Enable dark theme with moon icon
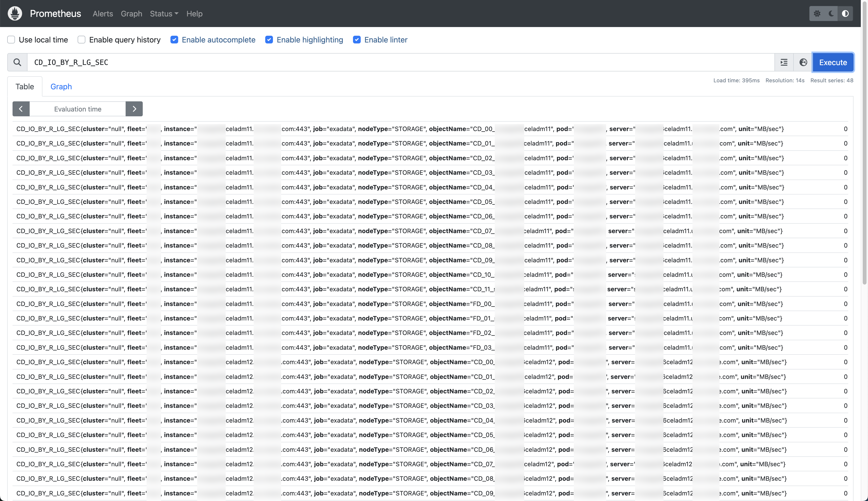Viewport: 868px width, 501px height. [x=831, y=14]
